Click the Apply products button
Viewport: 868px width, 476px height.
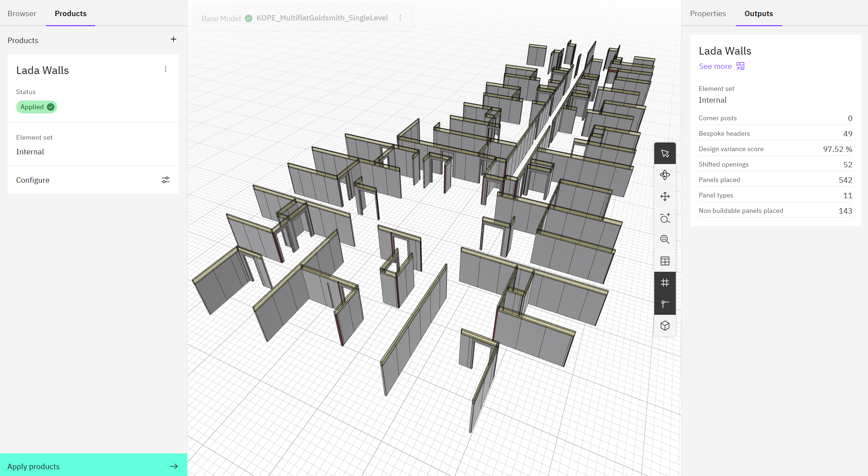coord(93,466)
